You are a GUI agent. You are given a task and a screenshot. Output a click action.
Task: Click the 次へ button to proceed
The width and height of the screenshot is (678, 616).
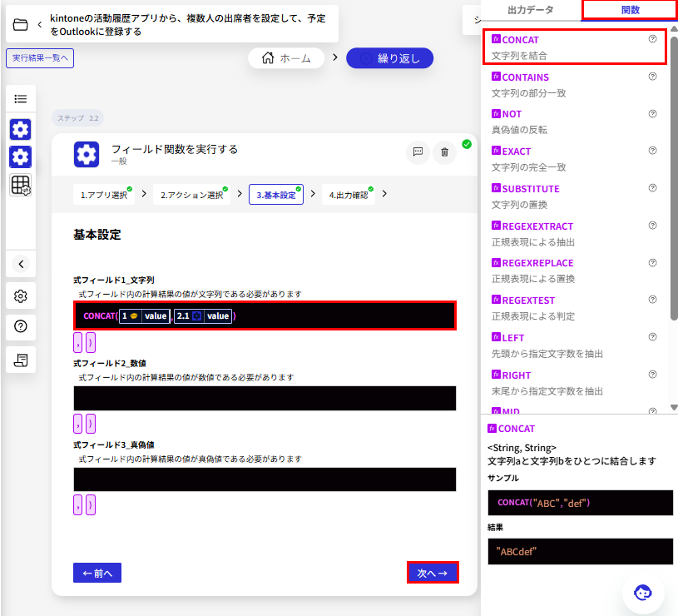pos(433,572)
